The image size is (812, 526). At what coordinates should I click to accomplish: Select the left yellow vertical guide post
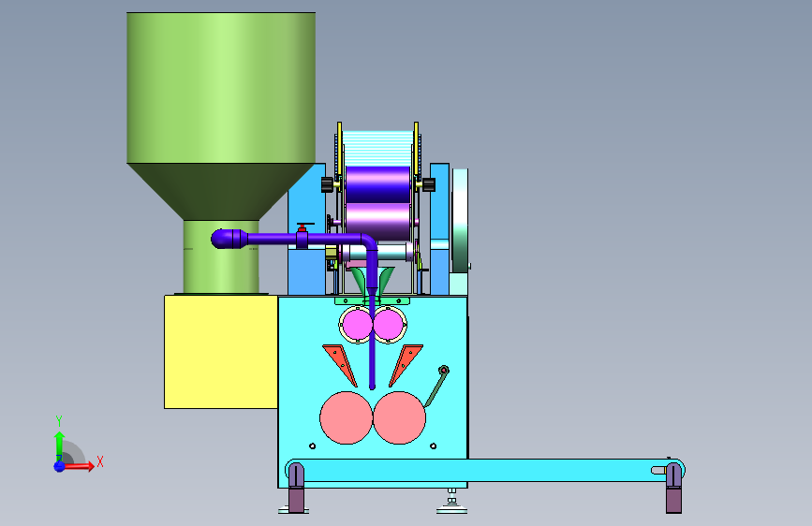tap(339, 150)
